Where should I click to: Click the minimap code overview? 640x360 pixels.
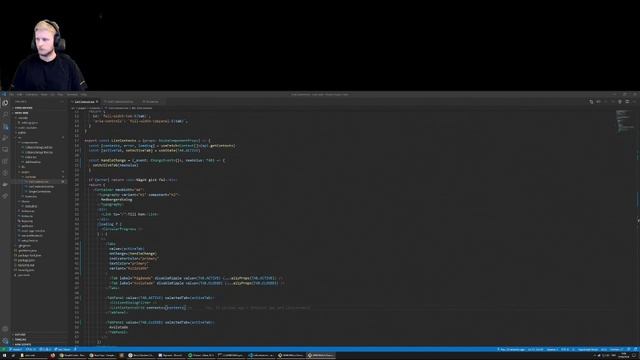[624, 121]
